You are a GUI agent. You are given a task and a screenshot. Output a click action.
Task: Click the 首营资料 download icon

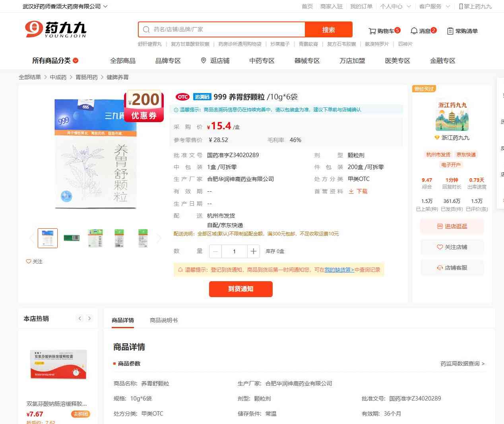[x=351, y=191]
